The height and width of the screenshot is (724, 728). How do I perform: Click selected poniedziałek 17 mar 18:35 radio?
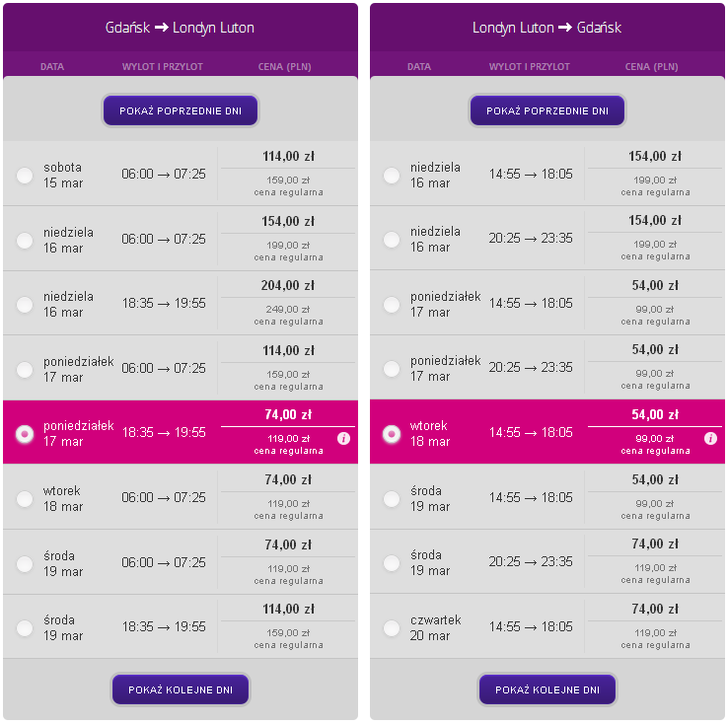25,434
